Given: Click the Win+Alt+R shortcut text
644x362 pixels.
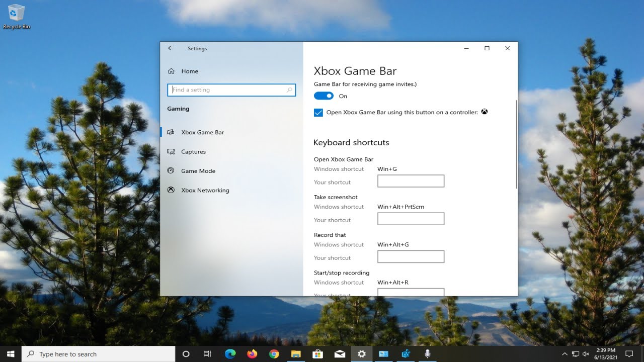Looking at the screenshot, I should tap(393, 283).
